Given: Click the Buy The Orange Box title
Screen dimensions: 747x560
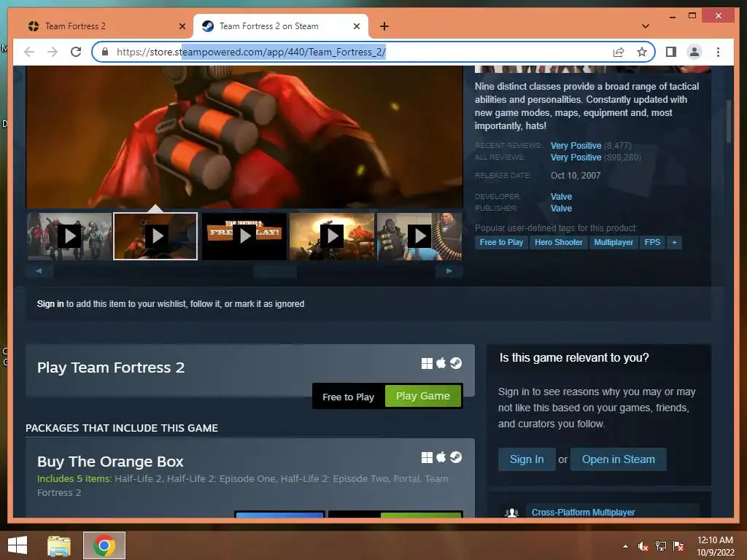Looking at the screenshot, I should (110, 462).
